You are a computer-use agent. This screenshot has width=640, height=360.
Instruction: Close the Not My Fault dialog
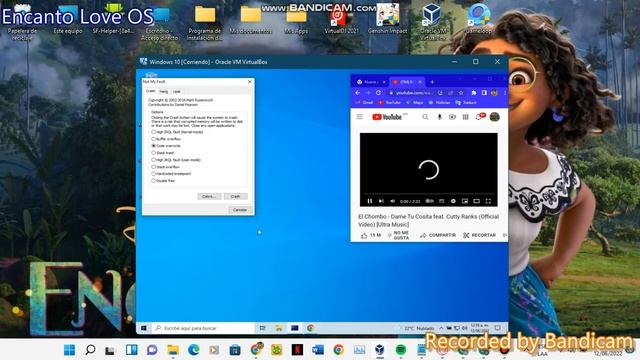250,82
